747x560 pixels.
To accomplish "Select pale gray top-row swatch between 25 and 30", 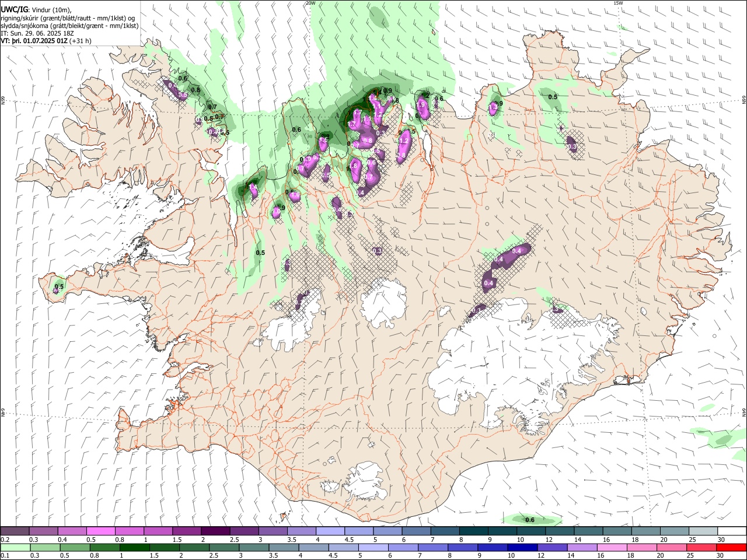I will 703,531.
